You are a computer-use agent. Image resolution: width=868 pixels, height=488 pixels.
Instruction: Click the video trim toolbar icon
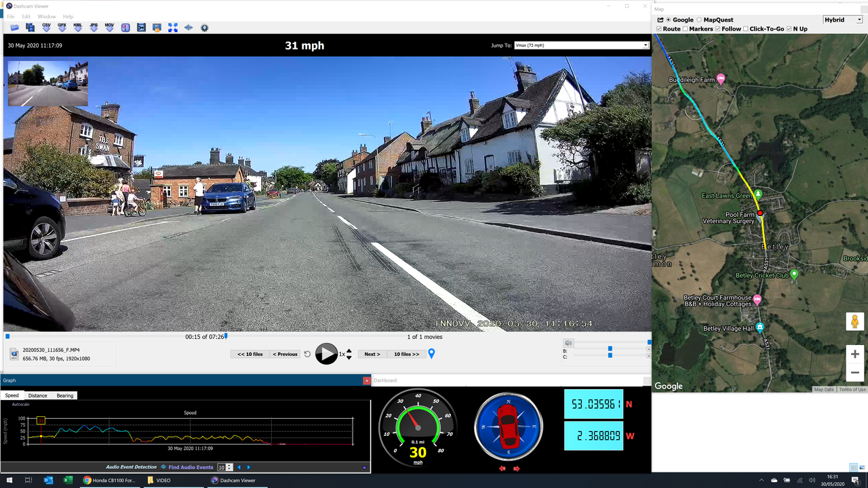[x=141, y=28]
